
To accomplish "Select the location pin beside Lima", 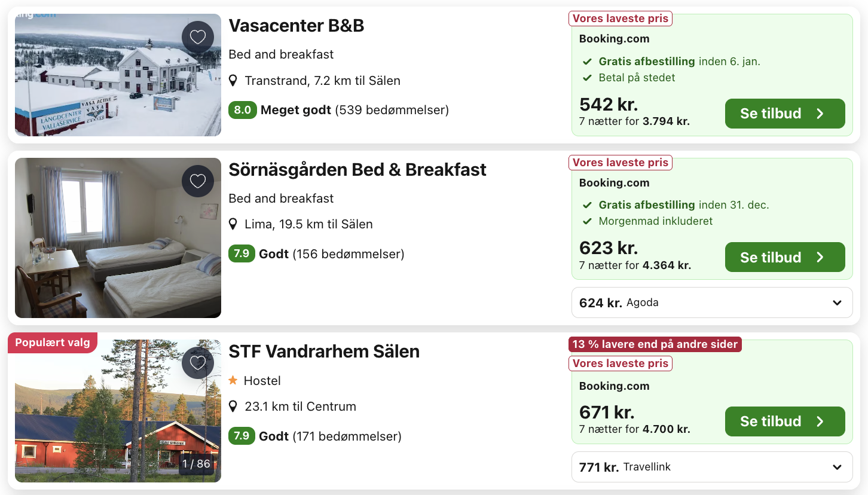I will point(234,224).
